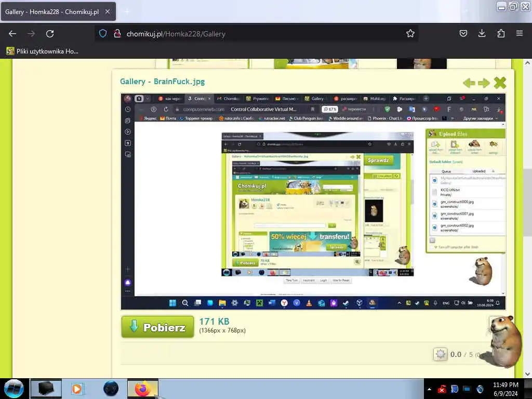Open the network tray icon
This screenshot has width=532, height=399.
pyautogui.click(x=467, y=389)
